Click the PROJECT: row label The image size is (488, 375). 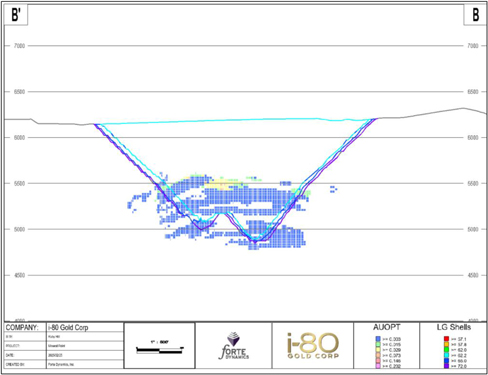tap(13, 346)
